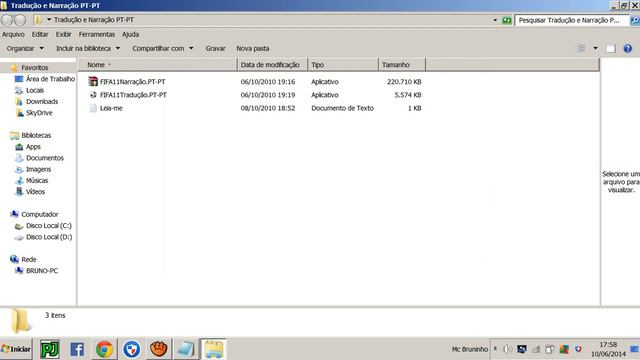Open the blue notepad taskbar app

[185, 349]
